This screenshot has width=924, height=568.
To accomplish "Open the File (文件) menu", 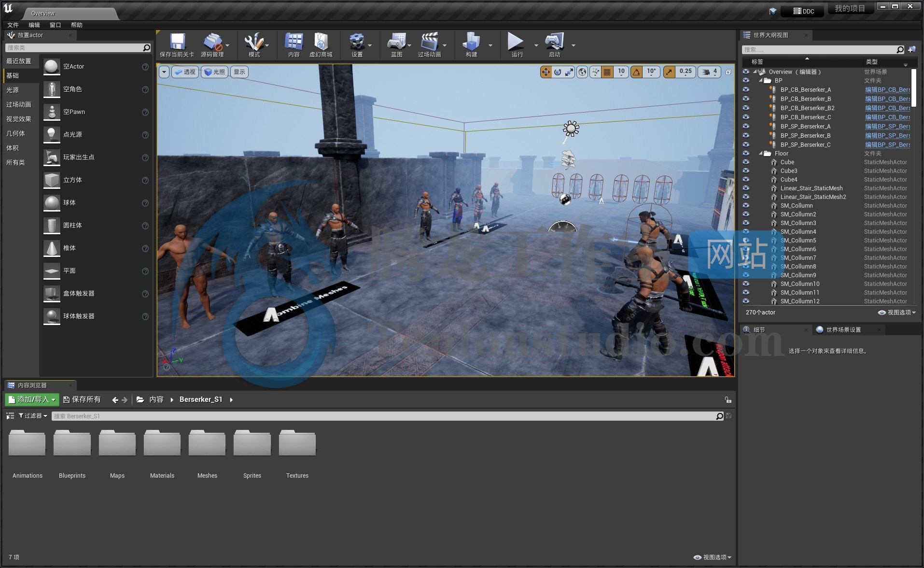I will click(x=13, y=25).
